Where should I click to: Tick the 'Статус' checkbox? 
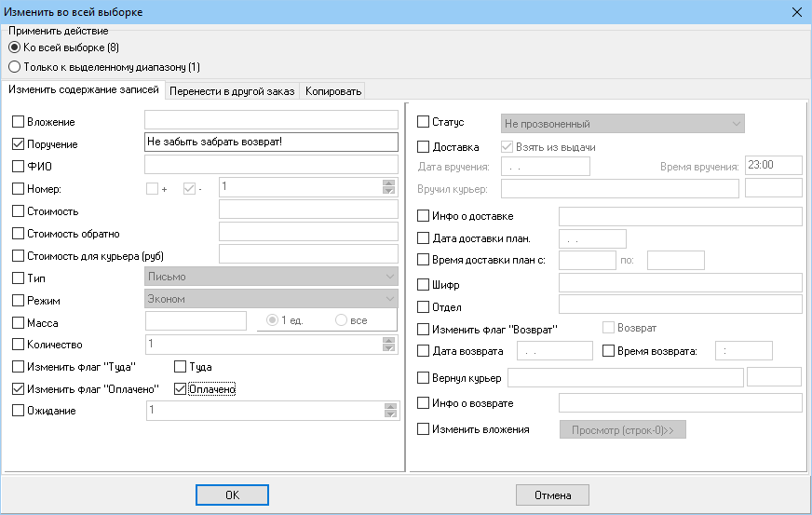(x=423, y=122)
